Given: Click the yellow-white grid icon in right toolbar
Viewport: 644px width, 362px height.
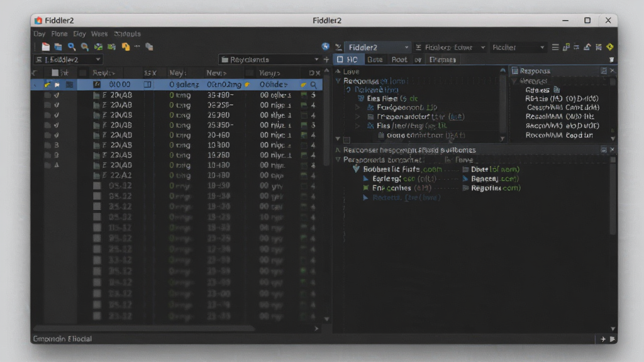Looking at the screenshot, I should 599,47.
